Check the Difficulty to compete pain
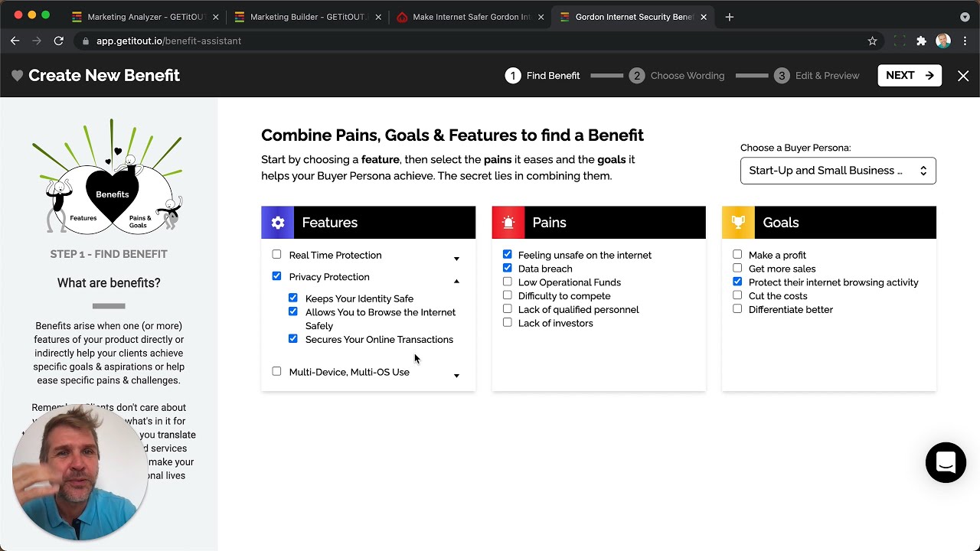The image size is (980, 551). (x=507, y=295)
